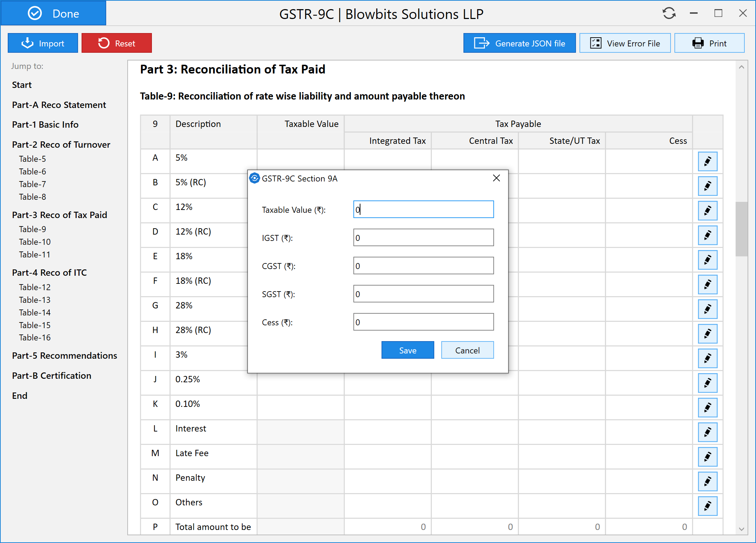Click the edit pencil for the Interest row
This screenshot has height=543, width=756.
coord(707,432)
